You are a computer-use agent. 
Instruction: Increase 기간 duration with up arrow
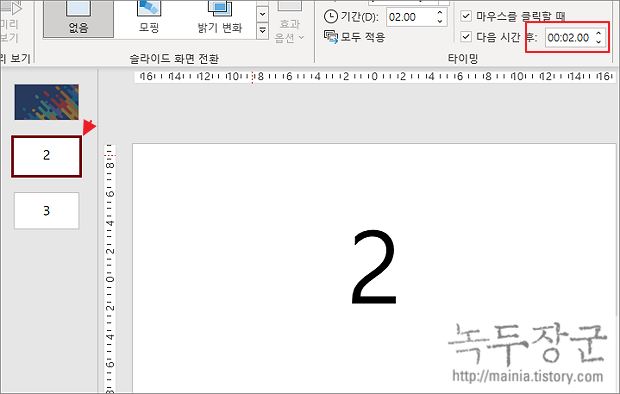pyautogui.click(x=440, y=13)
